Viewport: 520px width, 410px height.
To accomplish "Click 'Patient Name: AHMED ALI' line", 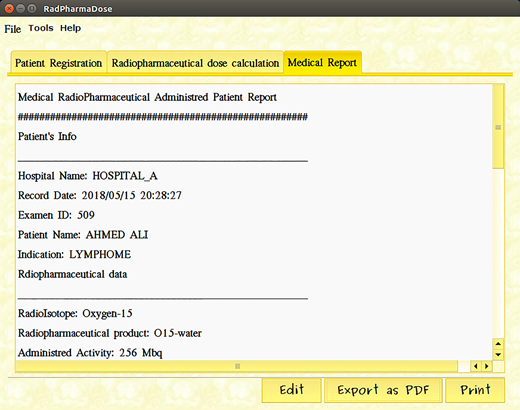I will pos(83,235).
